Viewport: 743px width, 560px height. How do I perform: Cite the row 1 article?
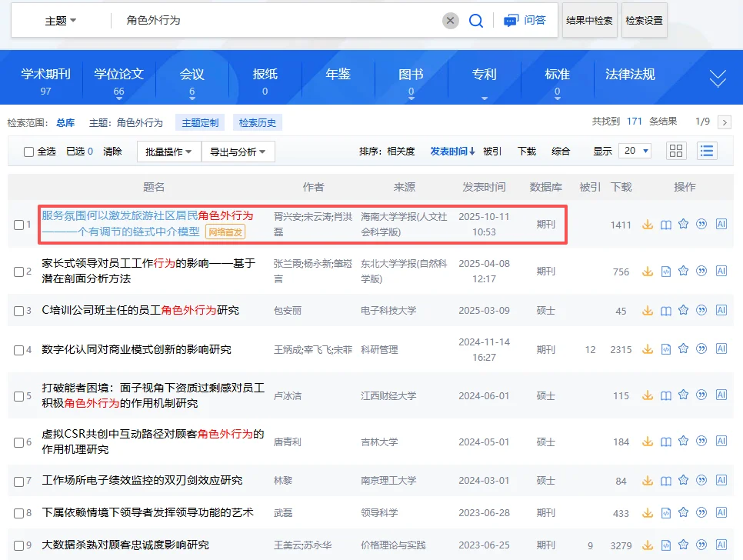tap(701, 224)
